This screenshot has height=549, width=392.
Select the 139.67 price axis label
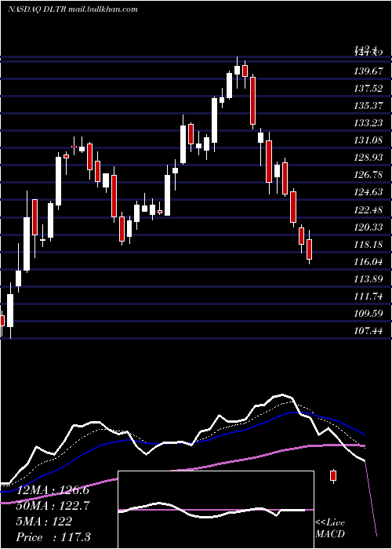coord(367,71)
